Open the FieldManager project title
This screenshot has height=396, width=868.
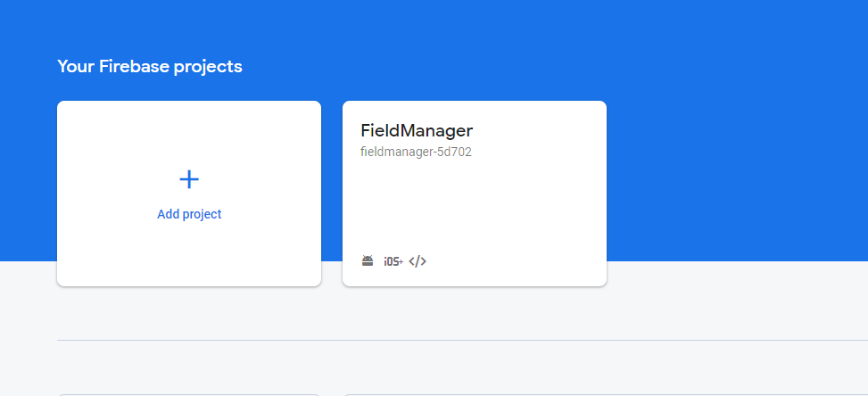(417, 130)
